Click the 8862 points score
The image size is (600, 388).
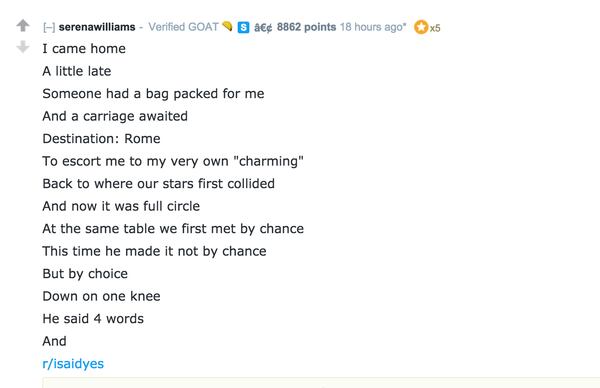tap(306, 27)
